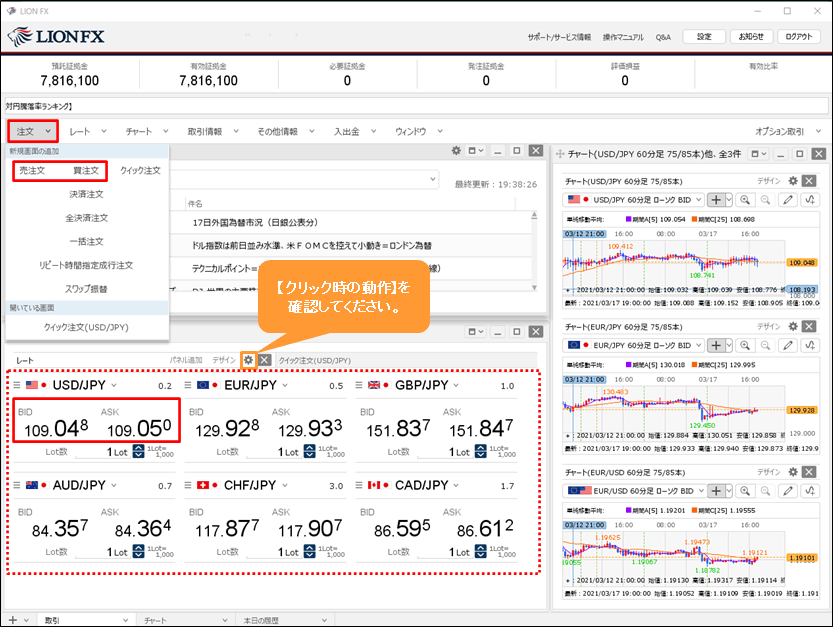The image size is (833, 627).
Task: Click the GBP/JPY BID price 151.837
Action: click(398, 429)
